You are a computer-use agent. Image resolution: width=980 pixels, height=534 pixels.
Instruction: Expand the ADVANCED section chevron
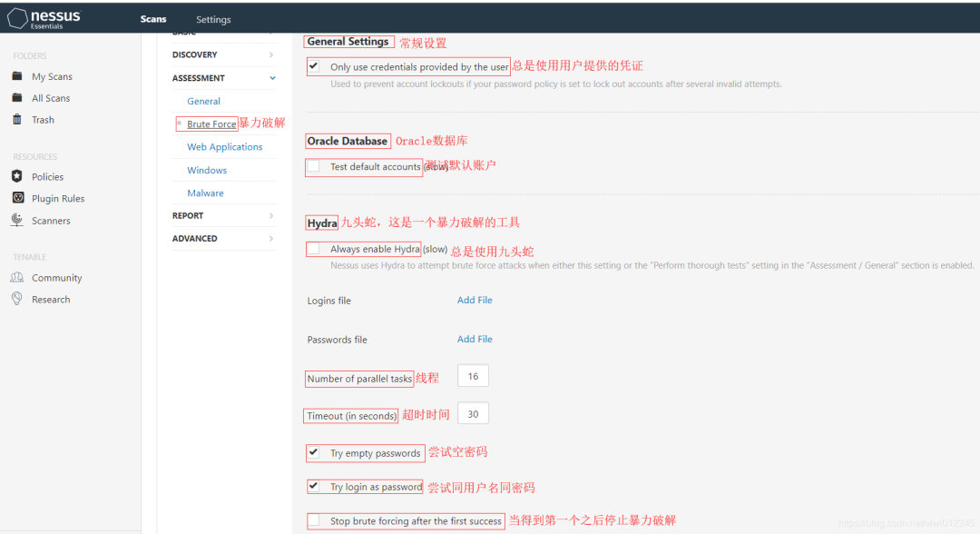pyautogui.click(x=271, y=239)
